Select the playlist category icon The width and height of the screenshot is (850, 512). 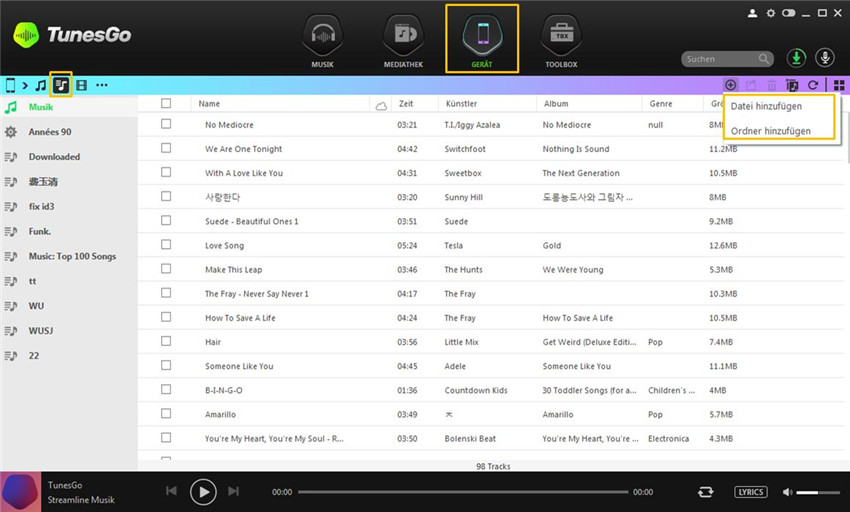[x=61, y=85]
